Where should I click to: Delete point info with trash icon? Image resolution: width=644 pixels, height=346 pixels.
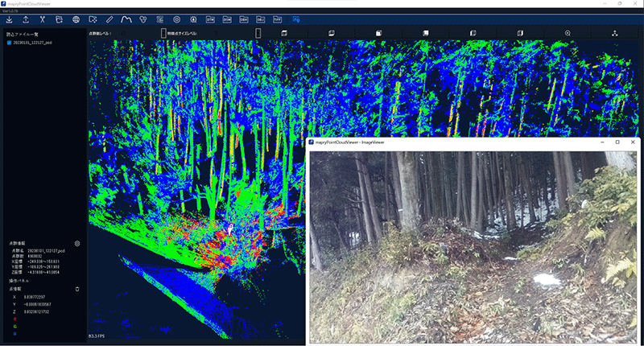[x=77, y=289]
